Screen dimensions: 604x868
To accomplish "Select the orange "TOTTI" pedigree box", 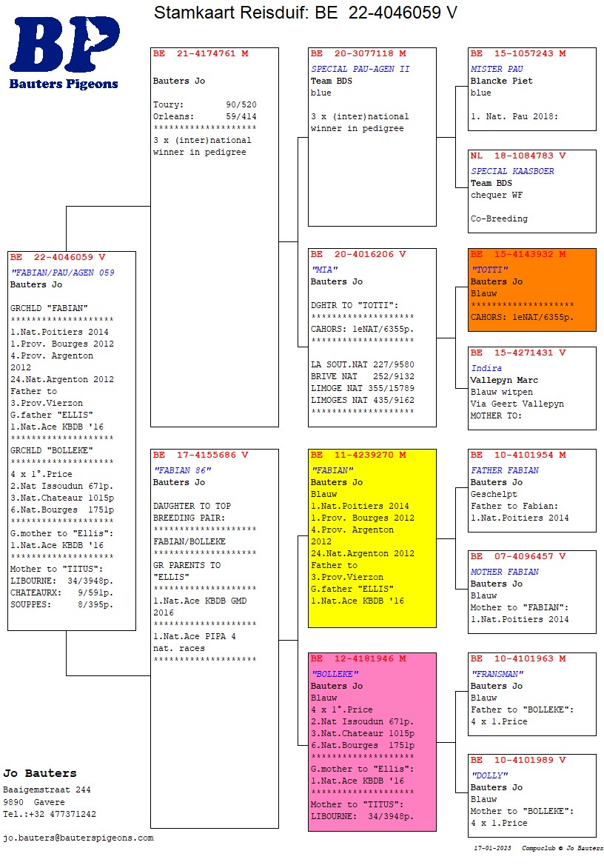I will pos(531,290).
